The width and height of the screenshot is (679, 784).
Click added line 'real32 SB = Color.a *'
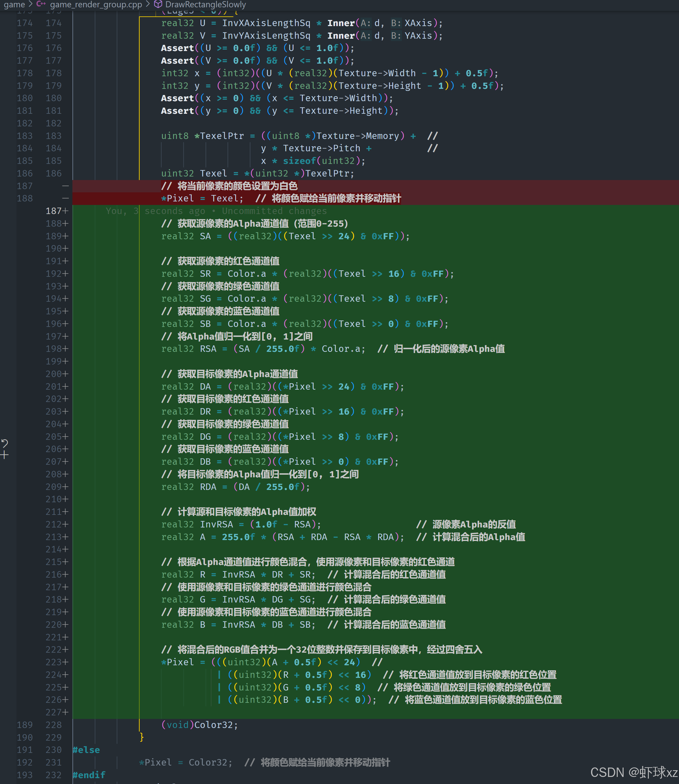coord(305,324)
